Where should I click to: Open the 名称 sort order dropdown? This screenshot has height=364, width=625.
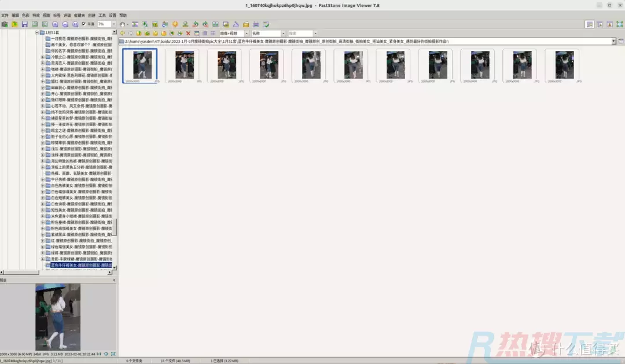(282, 34)
